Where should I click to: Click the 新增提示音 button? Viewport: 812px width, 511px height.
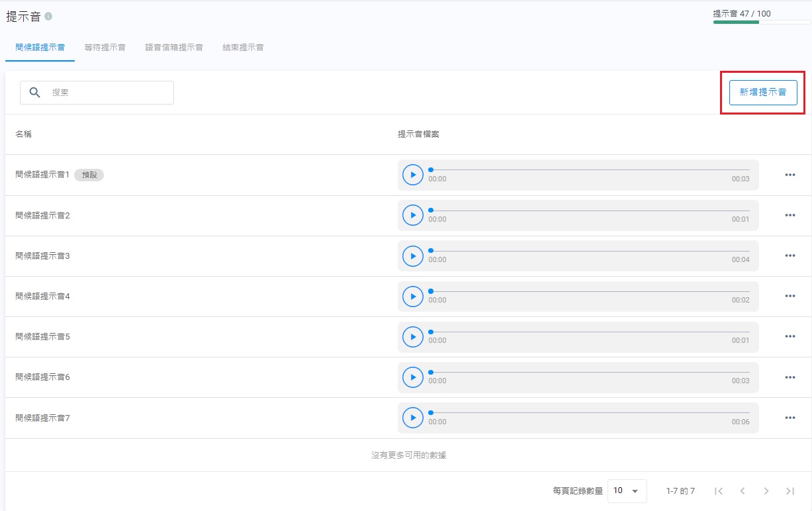tap(762, 92)
